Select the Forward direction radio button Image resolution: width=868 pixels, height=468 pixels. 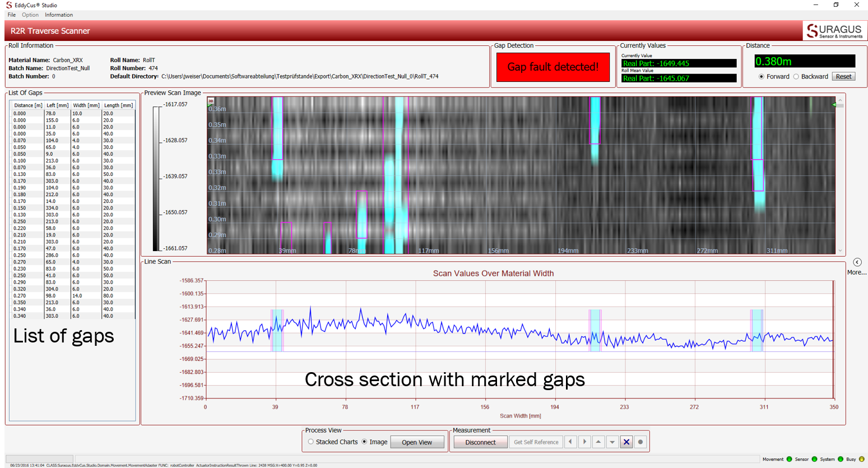click(761, 77)
